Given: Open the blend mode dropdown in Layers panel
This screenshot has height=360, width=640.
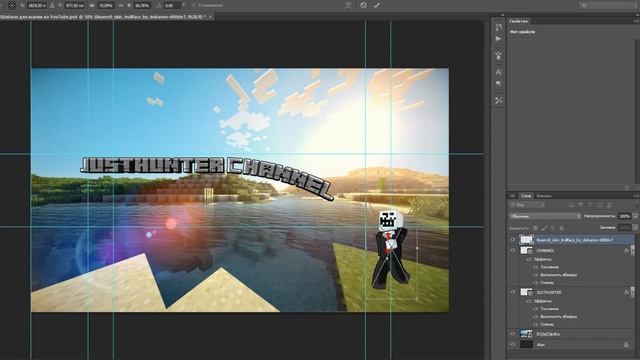Looking at the screenshot, I should point(545,216).
